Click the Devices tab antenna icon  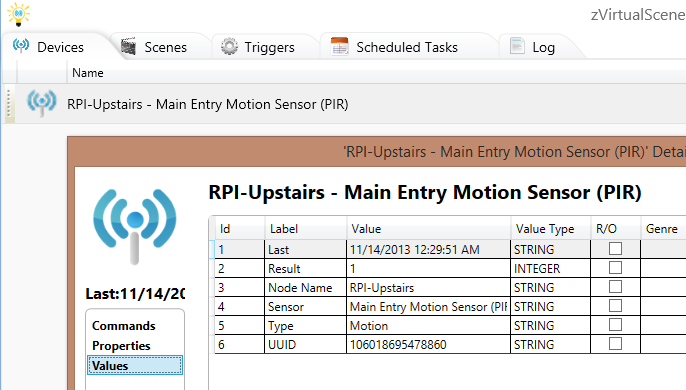[x=21, y=46]
